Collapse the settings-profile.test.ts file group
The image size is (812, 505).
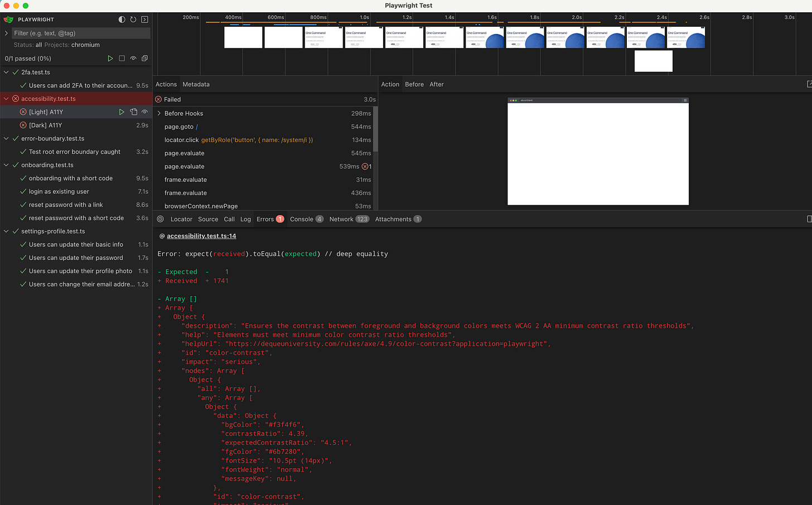[6, 231]
